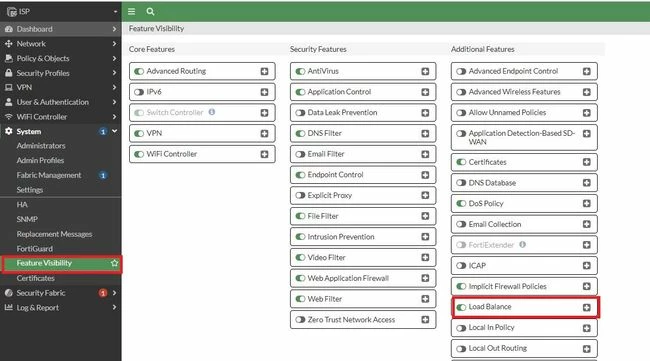Toggle the Advanced Routing switch
Image resolution: width=650 pixels, height=361 pixels.
[x=139, y=71]
